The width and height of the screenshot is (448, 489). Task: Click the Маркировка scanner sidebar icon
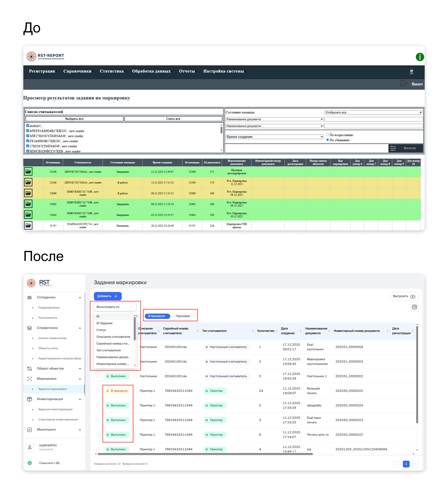coord(30,379)
